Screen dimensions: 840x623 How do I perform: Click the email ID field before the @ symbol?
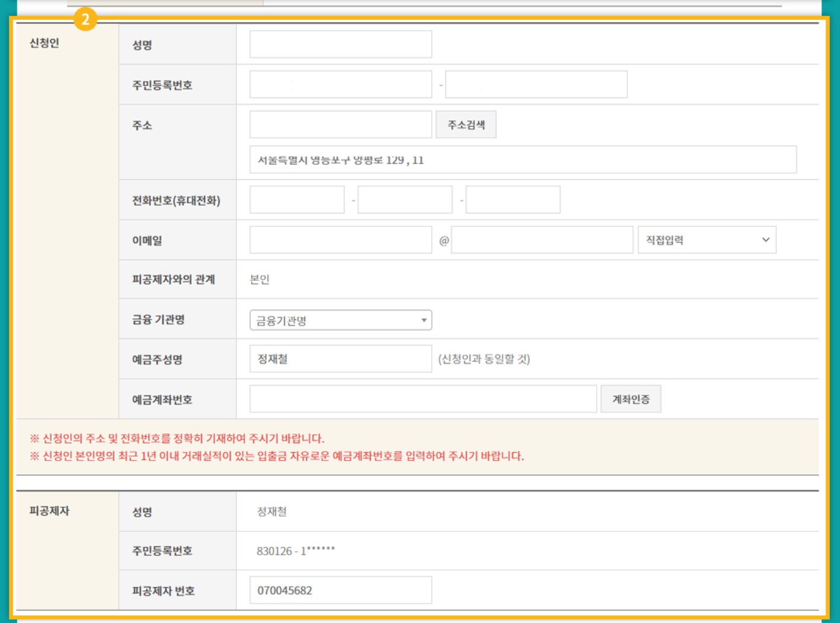tap(340, 240)
